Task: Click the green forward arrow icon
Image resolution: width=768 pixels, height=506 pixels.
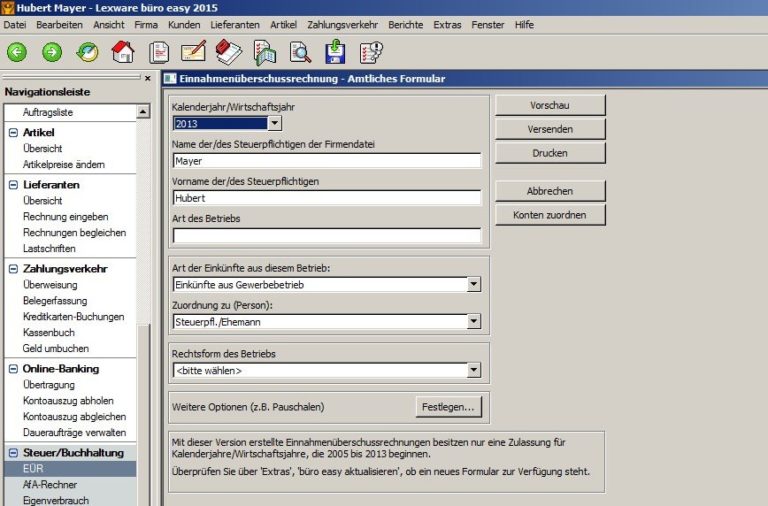Action: (x=52, y=52)
